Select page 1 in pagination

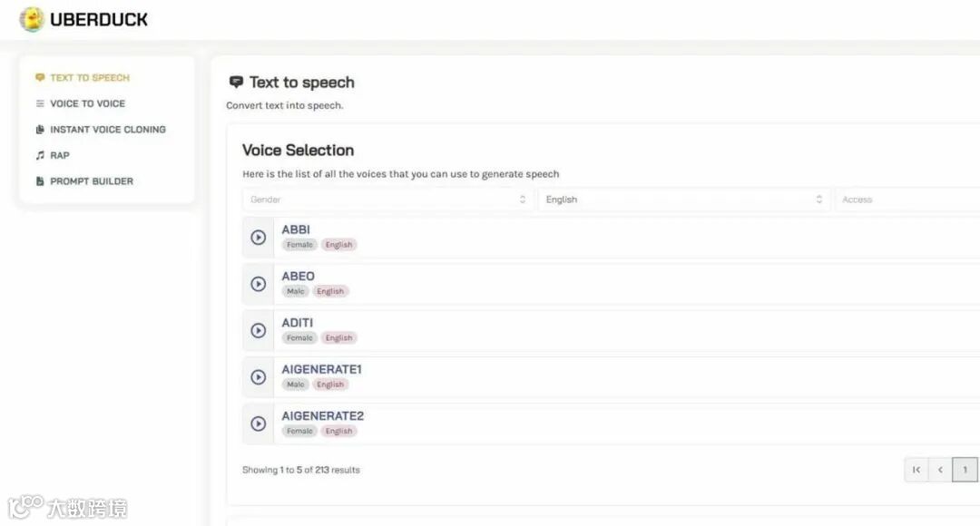coord(965,470)
